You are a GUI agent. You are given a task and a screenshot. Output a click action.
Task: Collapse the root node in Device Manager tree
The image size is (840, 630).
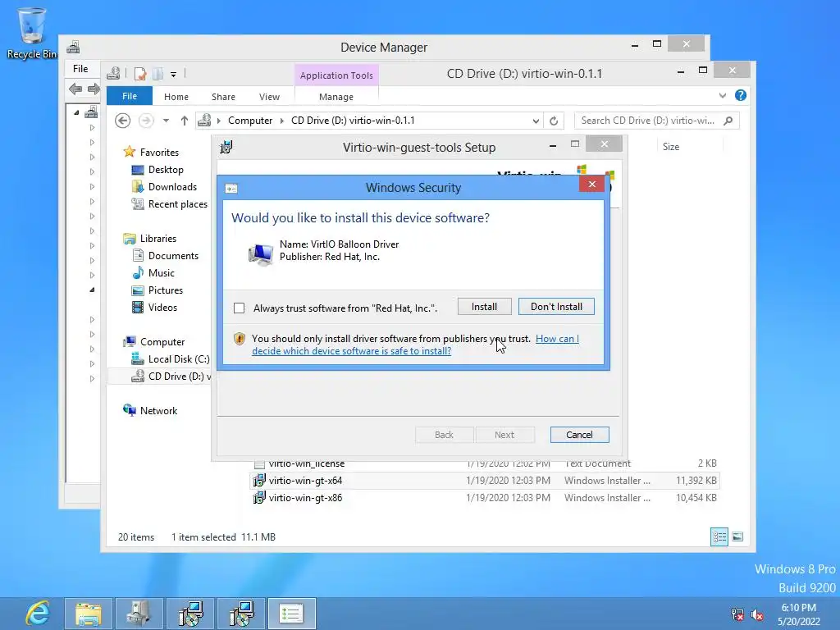coord(76,112)
